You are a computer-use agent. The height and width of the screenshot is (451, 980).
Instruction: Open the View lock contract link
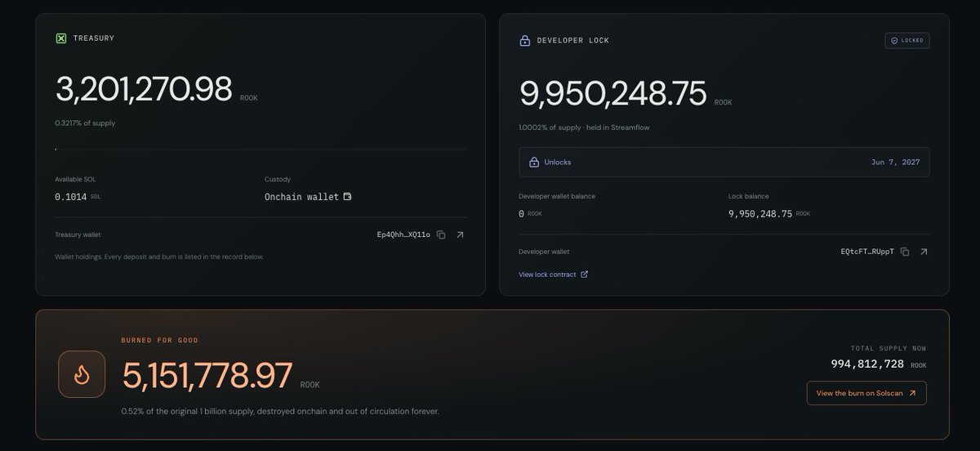[x=553, y=275]
